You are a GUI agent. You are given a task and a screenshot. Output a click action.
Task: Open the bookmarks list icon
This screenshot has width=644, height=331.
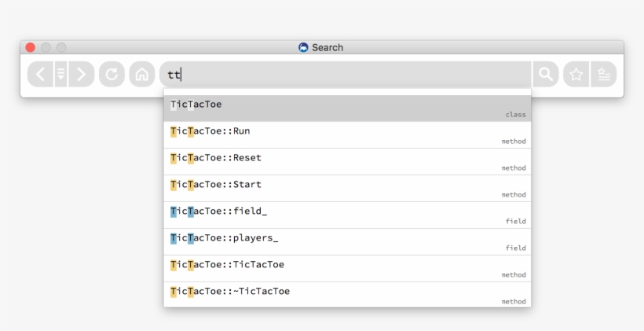[604, 75]
